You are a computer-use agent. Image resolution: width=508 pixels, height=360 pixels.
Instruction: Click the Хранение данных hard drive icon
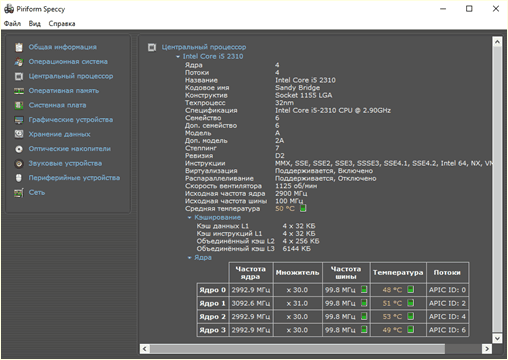(x=19, y=134)
